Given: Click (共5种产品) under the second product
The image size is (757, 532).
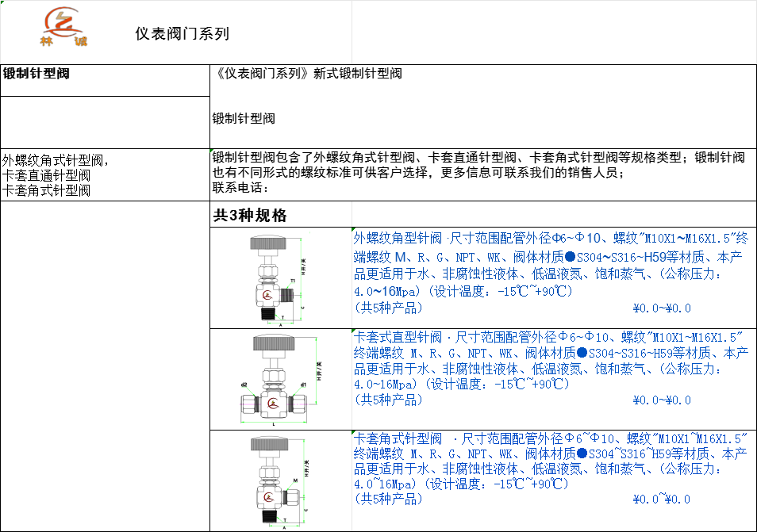Looking at the screenshot, I should coord(389,400).
